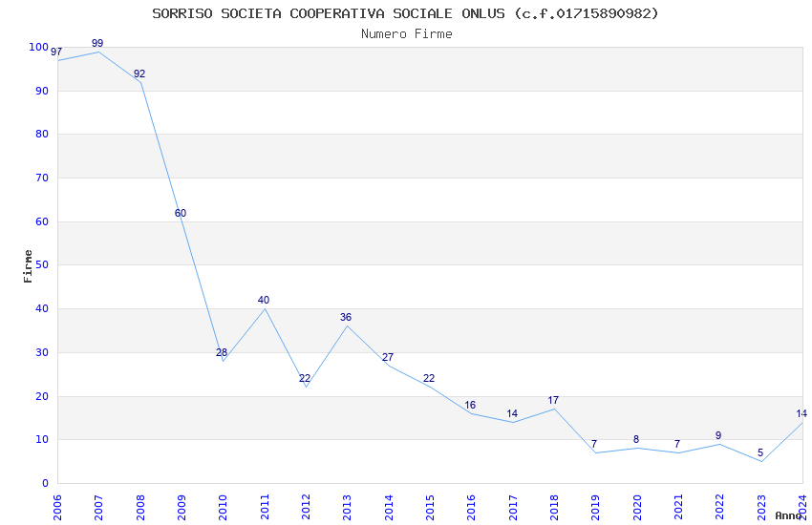Select data point value 17 for 2018

[x=553, y=400]
